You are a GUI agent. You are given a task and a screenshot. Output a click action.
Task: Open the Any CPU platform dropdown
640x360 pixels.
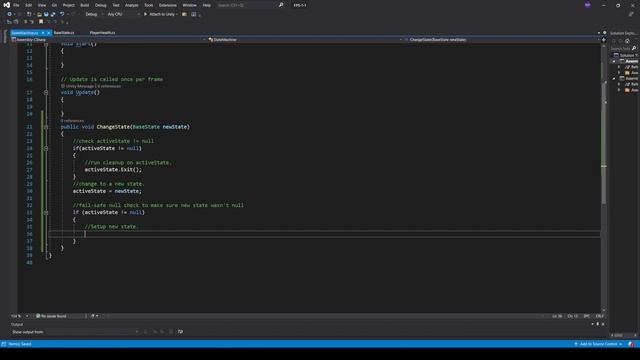(x=123, y=14)
